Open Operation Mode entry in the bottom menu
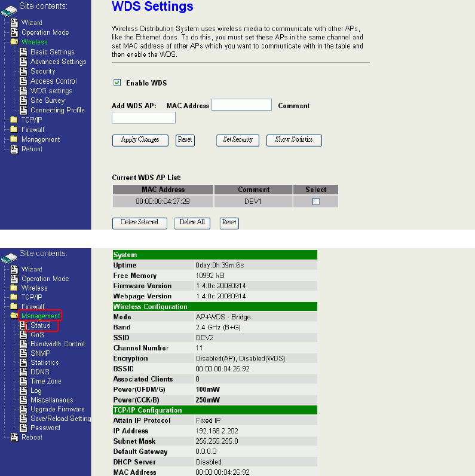 point(45,279)
